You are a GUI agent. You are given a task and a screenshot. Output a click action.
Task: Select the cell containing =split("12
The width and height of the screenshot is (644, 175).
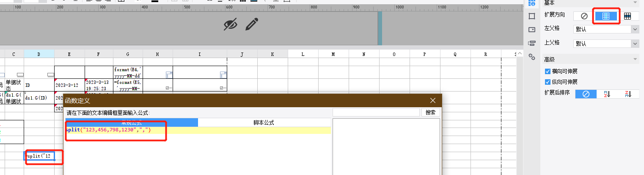39,156
